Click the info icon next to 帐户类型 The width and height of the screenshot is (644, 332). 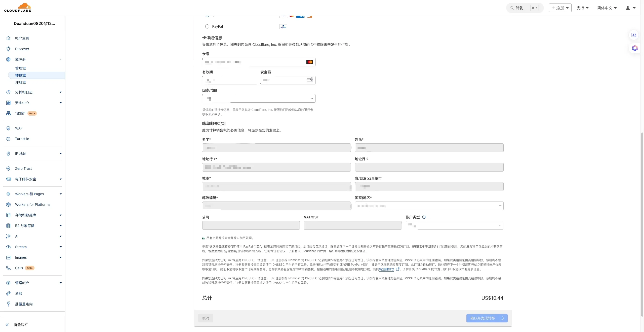[424, 217]
